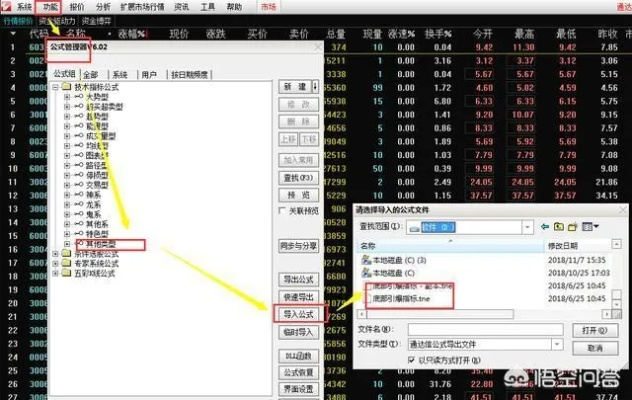Sort the stock list by the 涨幅% column
Image resolution: width=632 pixels, height=400 pixels.
(x=133, y=34)
